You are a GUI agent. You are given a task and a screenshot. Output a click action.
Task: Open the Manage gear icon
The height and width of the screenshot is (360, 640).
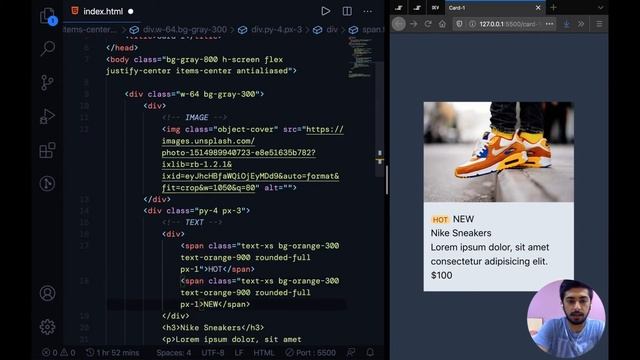coord(47,327)
